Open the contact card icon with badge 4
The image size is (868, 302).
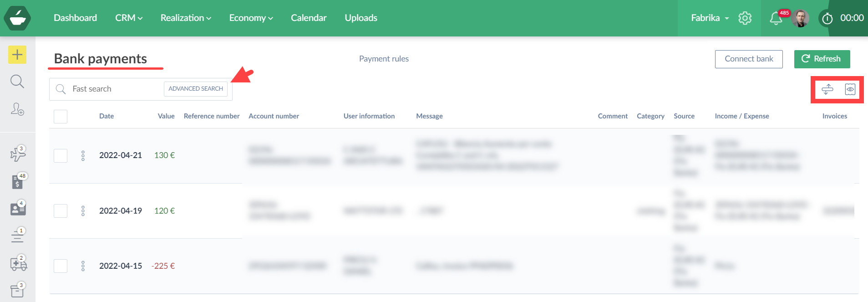point(18,209)
